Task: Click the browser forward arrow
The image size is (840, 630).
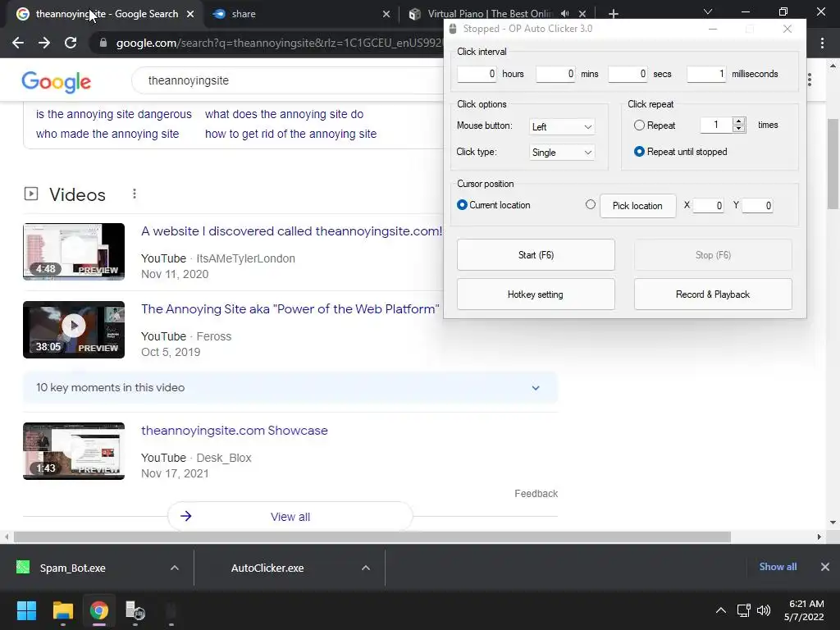Action: click(x=44, y=43)
